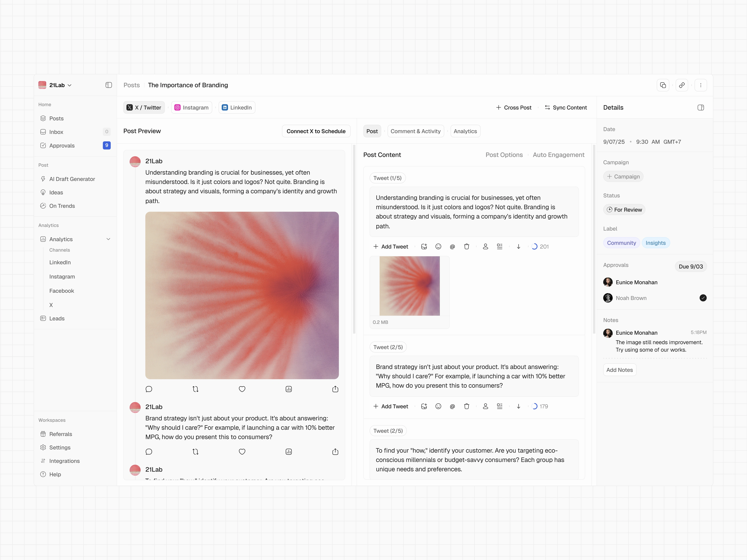The height and width of the screenshot is (560, 747).
Task: Click retweet icon on second preview tweet
Action: (x=196, y=452)
